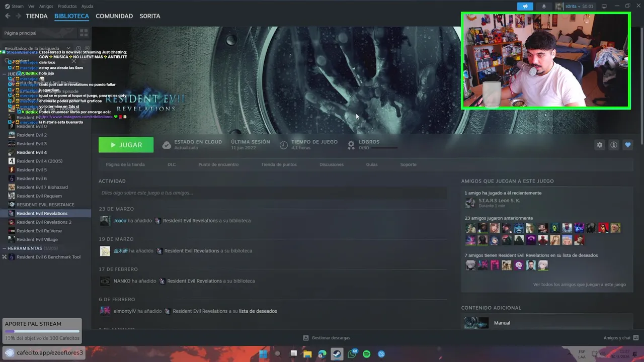Click the green JUGAR button
The width and height of the screenshot is (644, 362).
[x=126, y=145]
